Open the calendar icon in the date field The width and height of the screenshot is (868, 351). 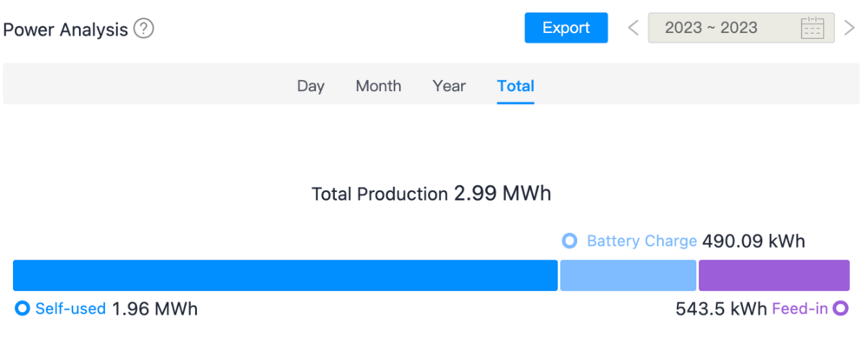[812, 28]
